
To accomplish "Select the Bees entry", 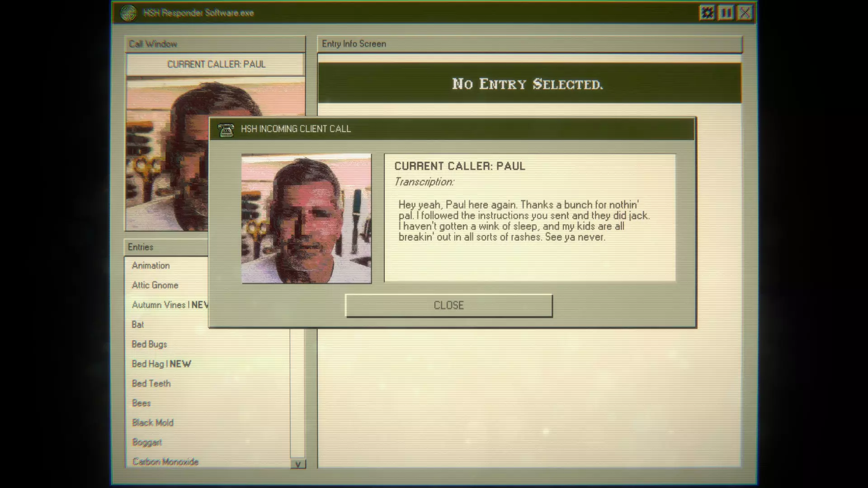I will (x=142, y=404).
